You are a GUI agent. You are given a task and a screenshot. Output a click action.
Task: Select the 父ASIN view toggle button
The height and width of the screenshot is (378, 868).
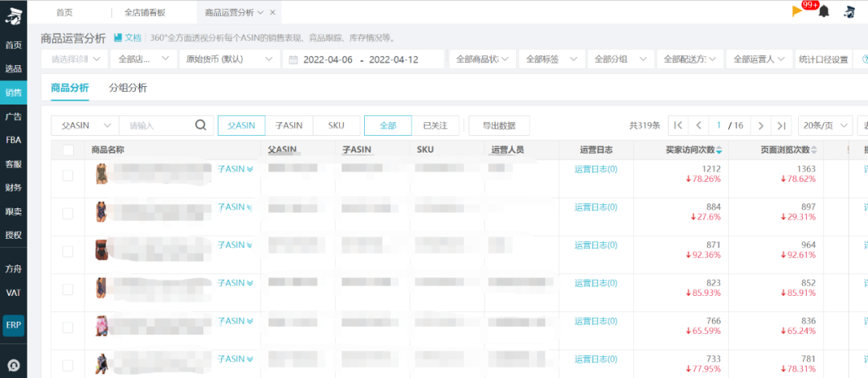tap(241, 125)
